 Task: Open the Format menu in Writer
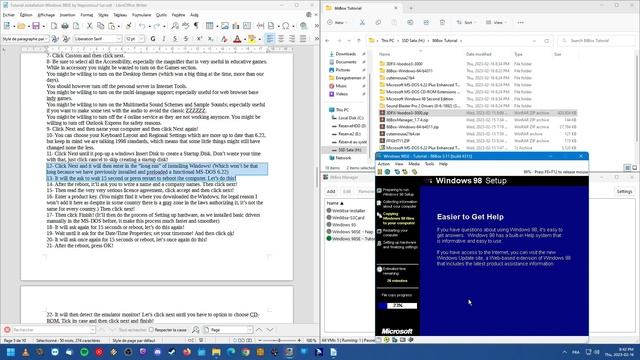(x=87, y=15)
